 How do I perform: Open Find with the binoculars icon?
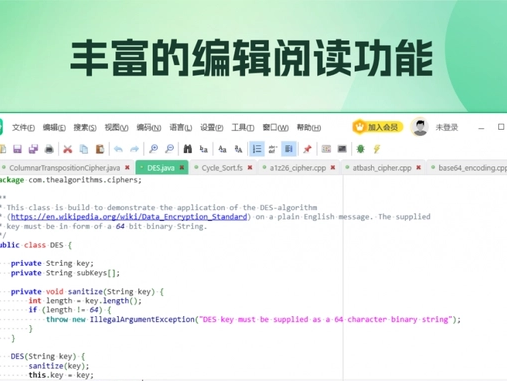point(188,149)
